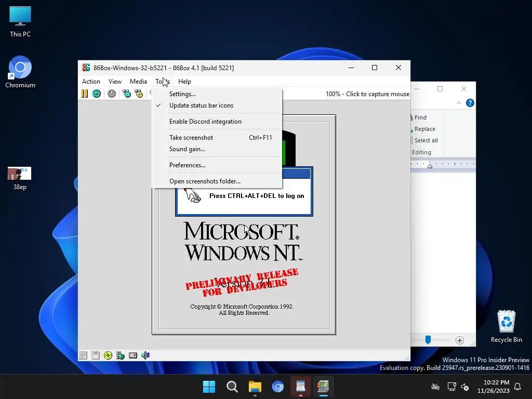Open the Recycle Bin desktop icon
Image resolution: width=532 pixels, height=399 pixels.
506,326
